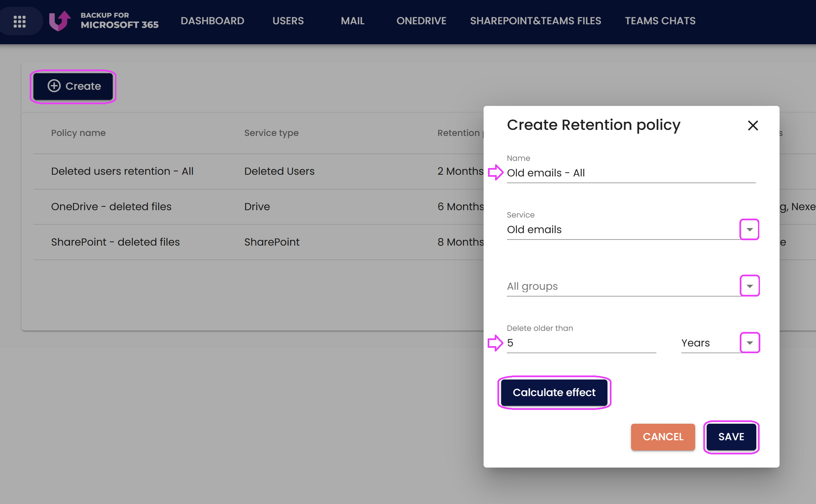Click the Retention column header
This screenshot has height=504, width=816.
(x=460, y=133)
